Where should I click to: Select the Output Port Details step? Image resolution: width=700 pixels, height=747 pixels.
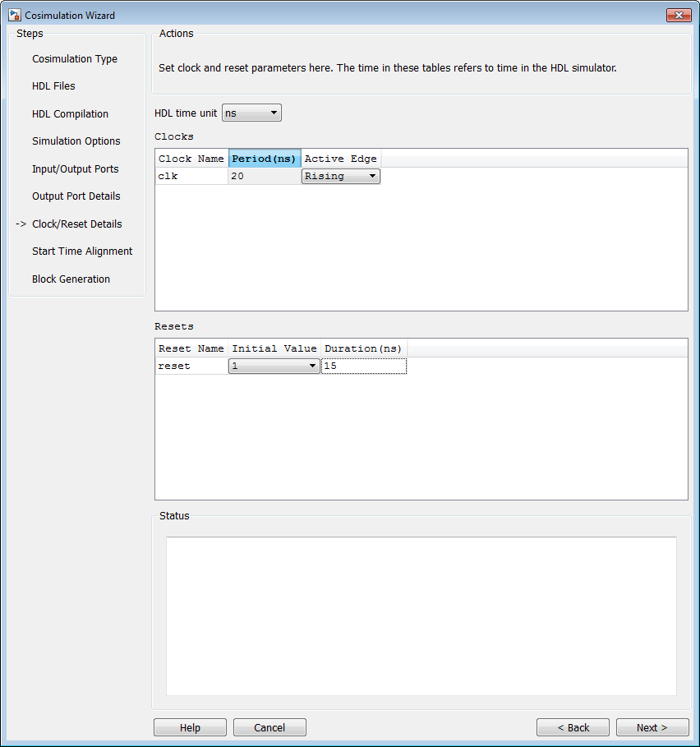click(x=76, y=196)
